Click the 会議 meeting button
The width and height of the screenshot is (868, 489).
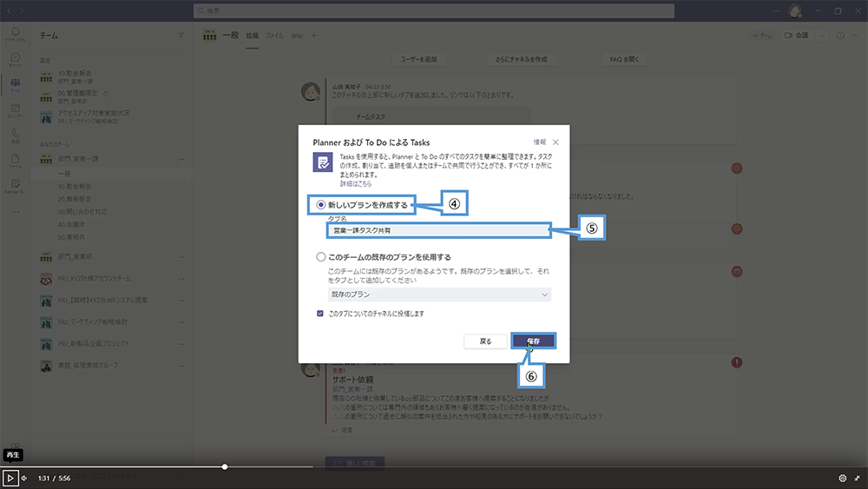pyautogui.click(x=797, y=36)
